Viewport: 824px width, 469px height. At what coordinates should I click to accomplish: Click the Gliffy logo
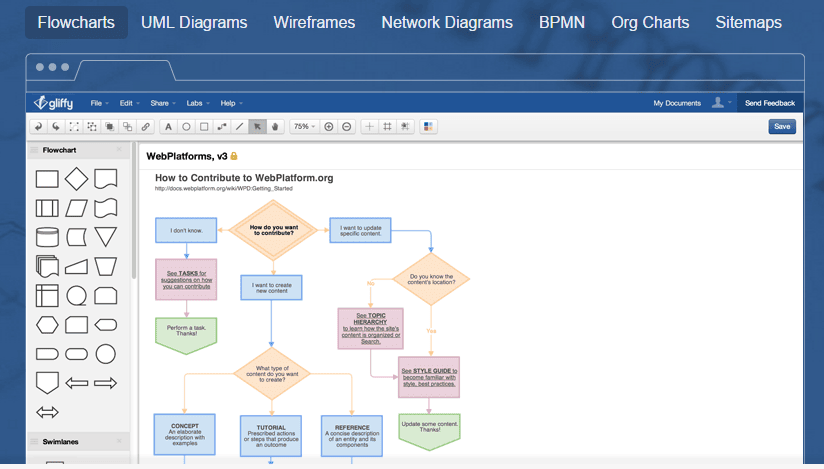point(54,103)
